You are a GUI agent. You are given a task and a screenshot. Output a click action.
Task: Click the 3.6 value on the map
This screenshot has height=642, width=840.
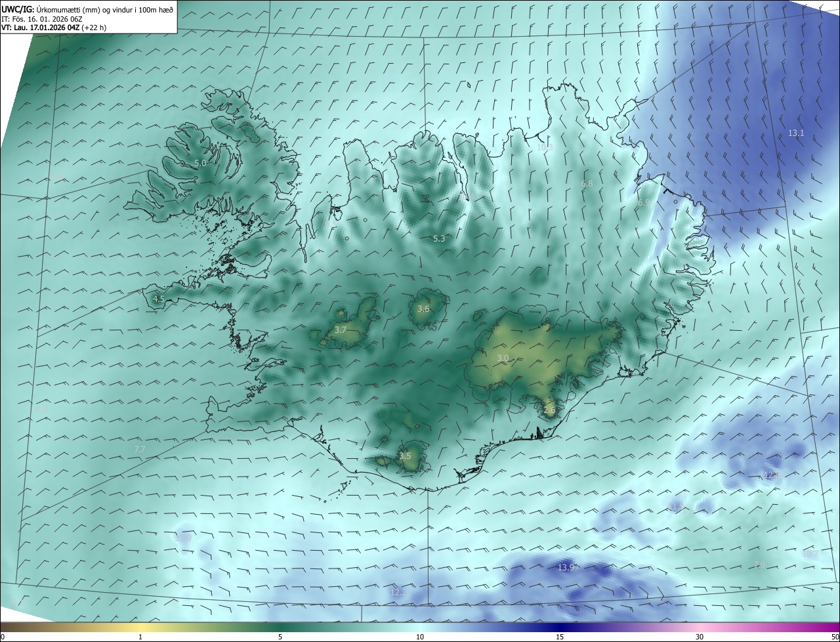pos(423,309)
